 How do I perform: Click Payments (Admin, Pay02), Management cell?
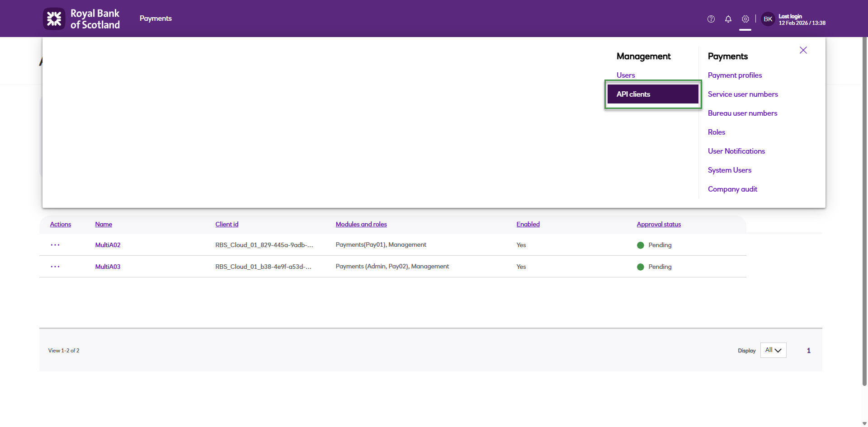392,266
